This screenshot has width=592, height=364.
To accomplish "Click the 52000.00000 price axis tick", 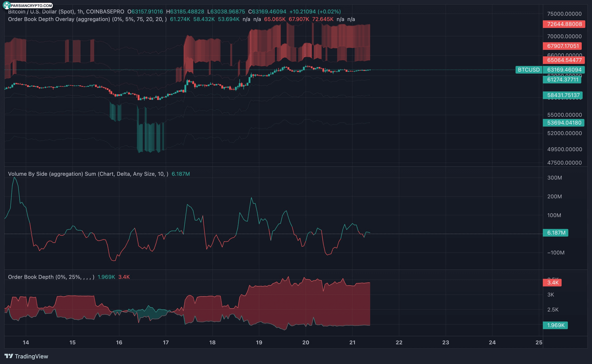I will pos(564,133).
